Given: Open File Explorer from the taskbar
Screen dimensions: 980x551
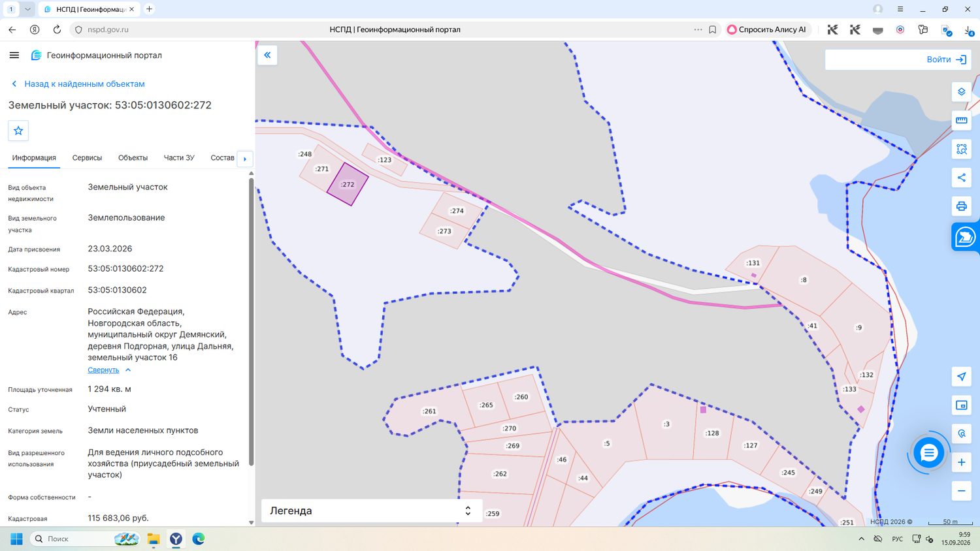Looking at the screenshot, I should [154, 539].
